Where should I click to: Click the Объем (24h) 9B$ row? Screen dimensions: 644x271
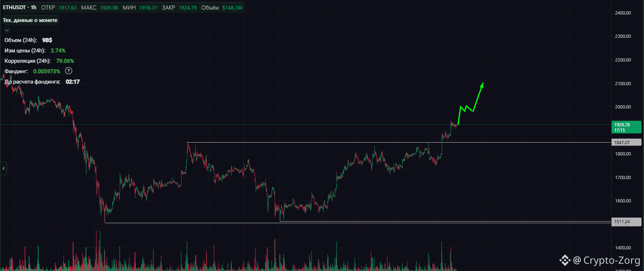click(28, 40)
